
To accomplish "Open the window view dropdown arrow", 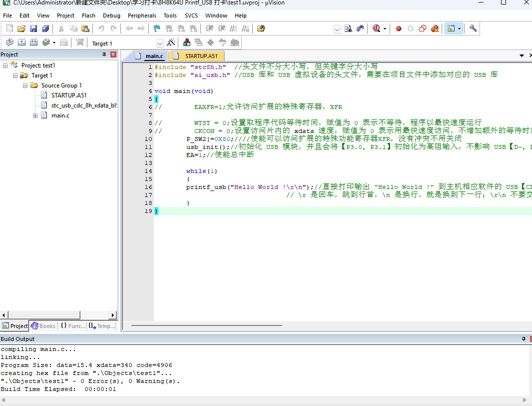I will [x=459, y=29].
